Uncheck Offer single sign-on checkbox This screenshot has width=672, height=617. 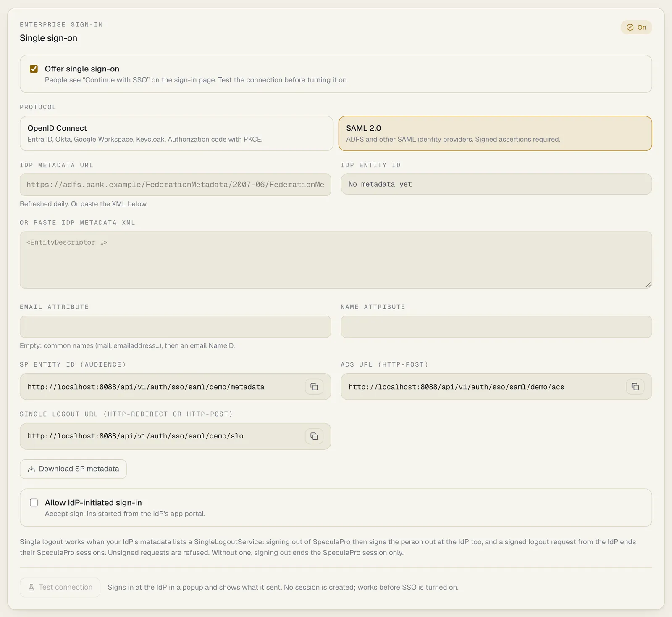point(34,69)
